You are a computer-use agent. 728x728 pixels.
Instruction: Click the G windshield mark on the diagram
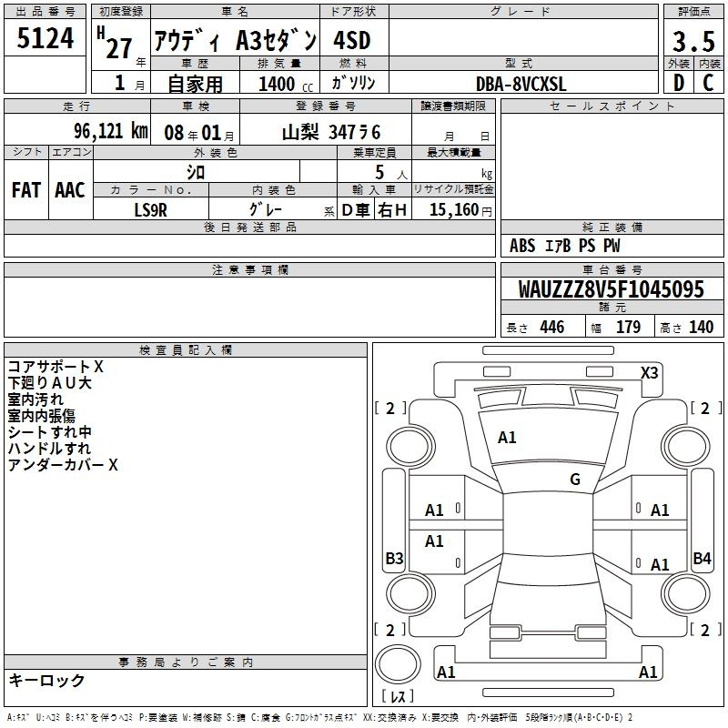574,480
